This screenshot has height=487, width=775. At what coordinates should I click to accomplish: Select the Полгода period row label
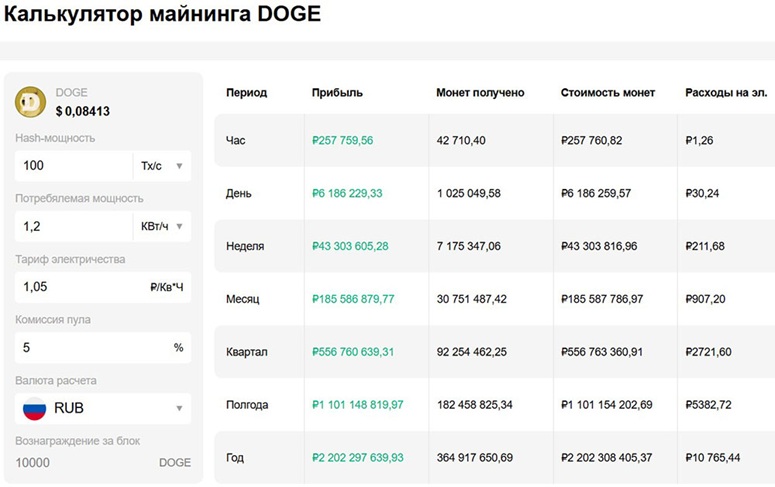point(247,405)
